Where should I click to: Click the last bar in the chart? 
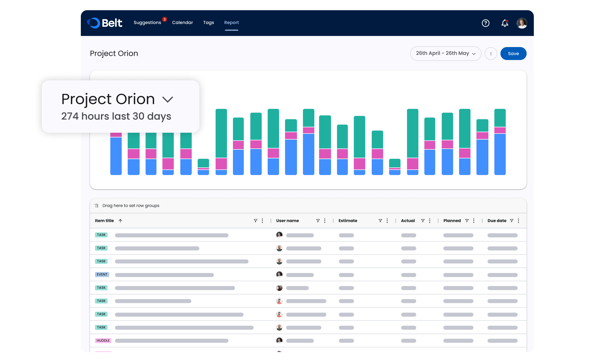coord(500,142)
